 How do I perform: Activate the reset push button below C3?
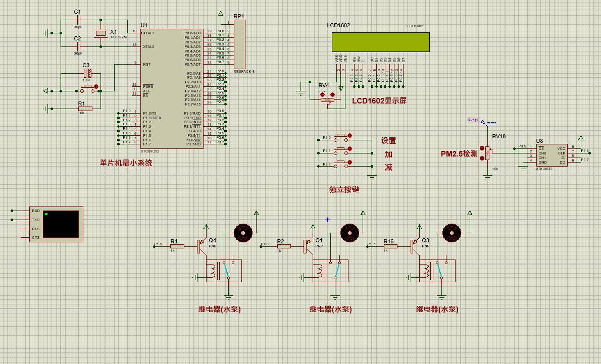pos(87,89)
